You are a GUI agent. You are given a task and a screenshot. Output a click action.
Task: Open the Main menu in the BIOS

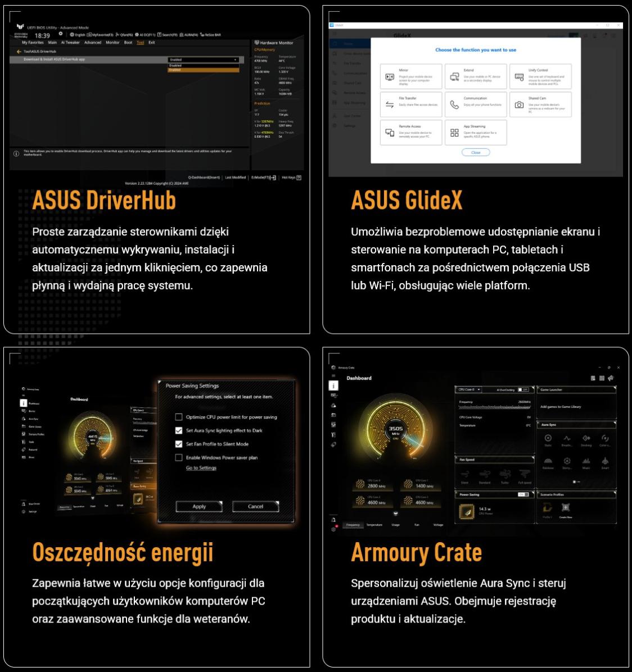tap(52, 43)
